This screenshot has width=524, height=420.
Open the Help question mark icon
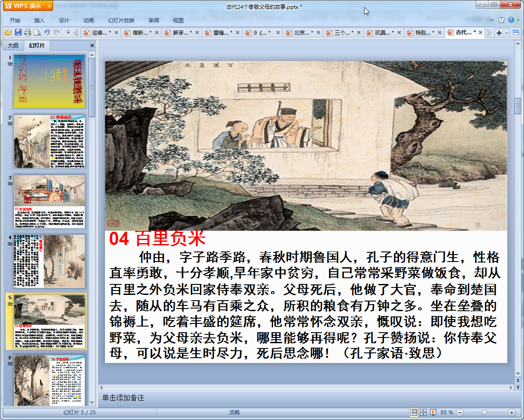[511, 20]
